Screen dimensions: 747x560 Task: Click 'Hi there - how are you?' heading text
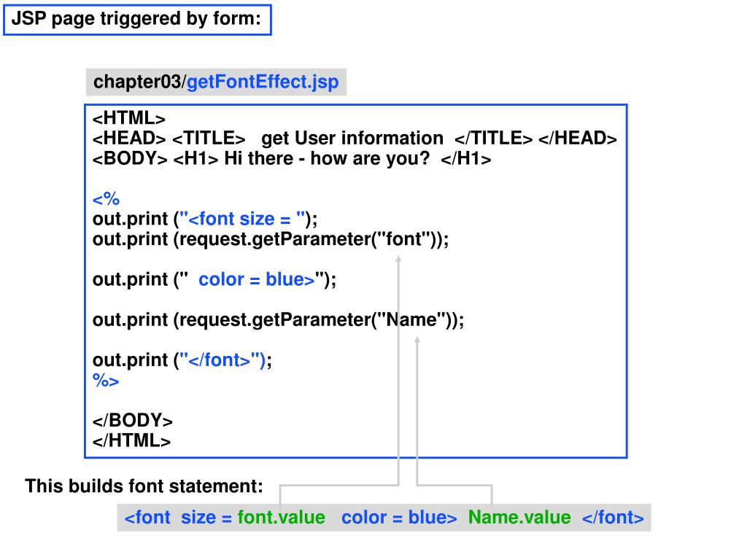[327, 158]
